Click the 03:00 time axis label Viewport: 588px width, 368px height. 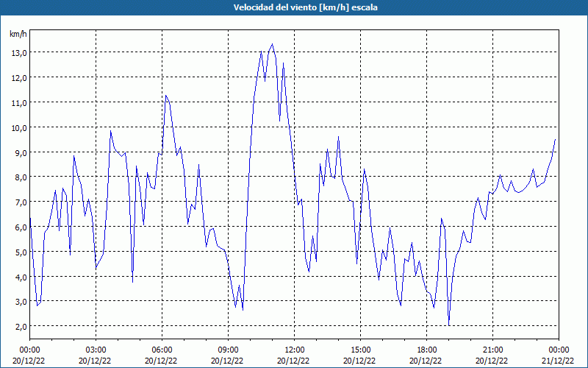[x=96, y=350]
